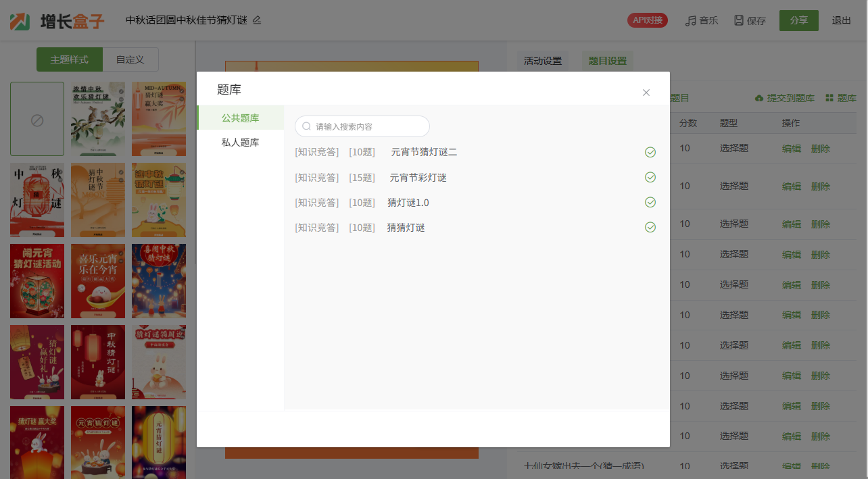868x479 pixels.
Task: Click the music note icon in header
Action: [690, 21]
